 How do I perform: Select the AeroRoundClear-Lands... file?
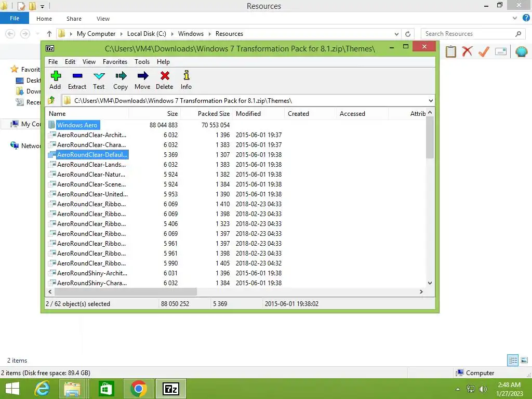pyautogui.click(x=91, y=165)
